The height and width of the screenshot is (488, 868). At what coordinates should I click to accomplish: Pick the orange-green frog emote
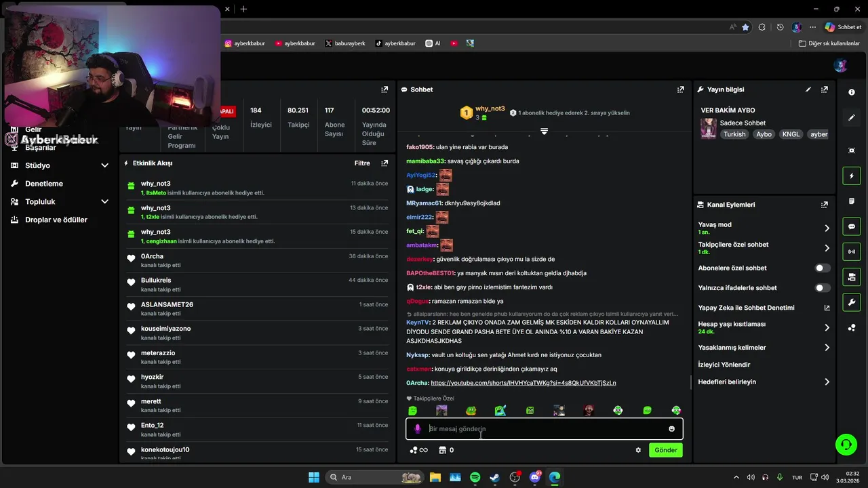pos(471,411)
